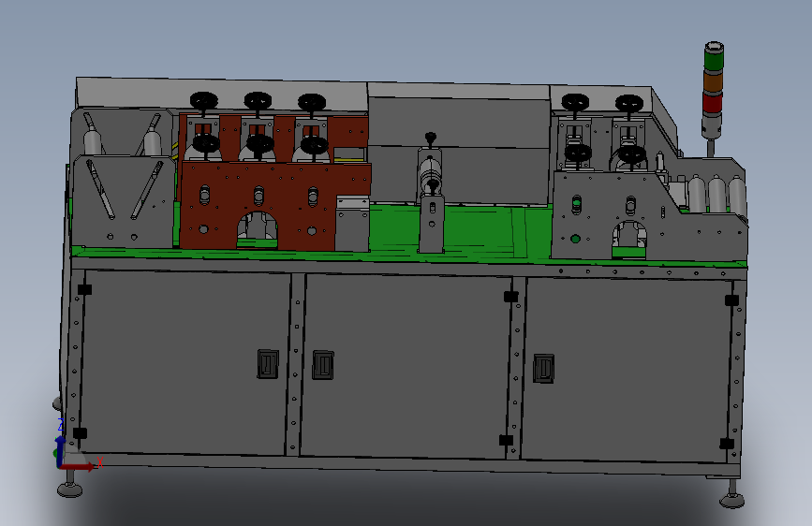Select the V-shaped guide plate at left
Image resolution: width=812 pixels, height=526 pixels.
(x=122, y=202)
